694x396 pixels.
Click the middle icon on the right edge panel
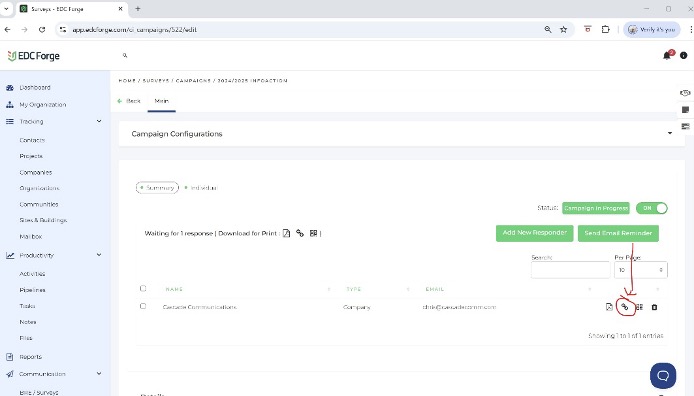685,110
